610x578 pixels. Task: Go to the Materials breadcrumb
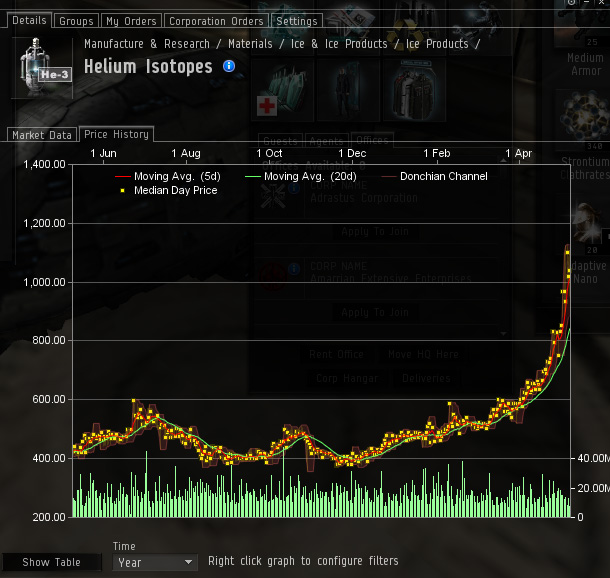(250, 44)
